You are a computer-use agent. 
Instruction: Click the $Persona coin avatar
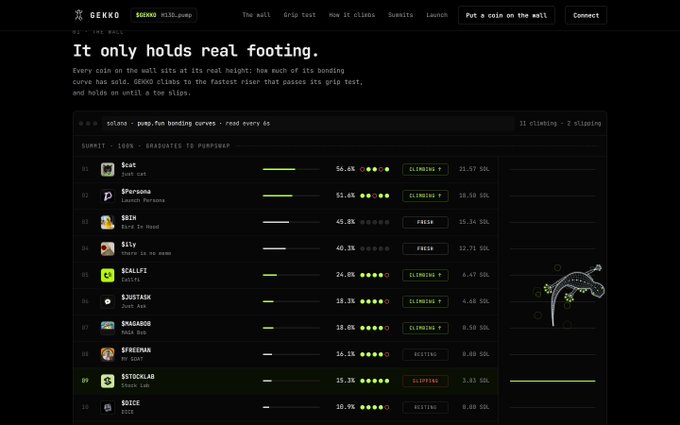coord(108,196)
